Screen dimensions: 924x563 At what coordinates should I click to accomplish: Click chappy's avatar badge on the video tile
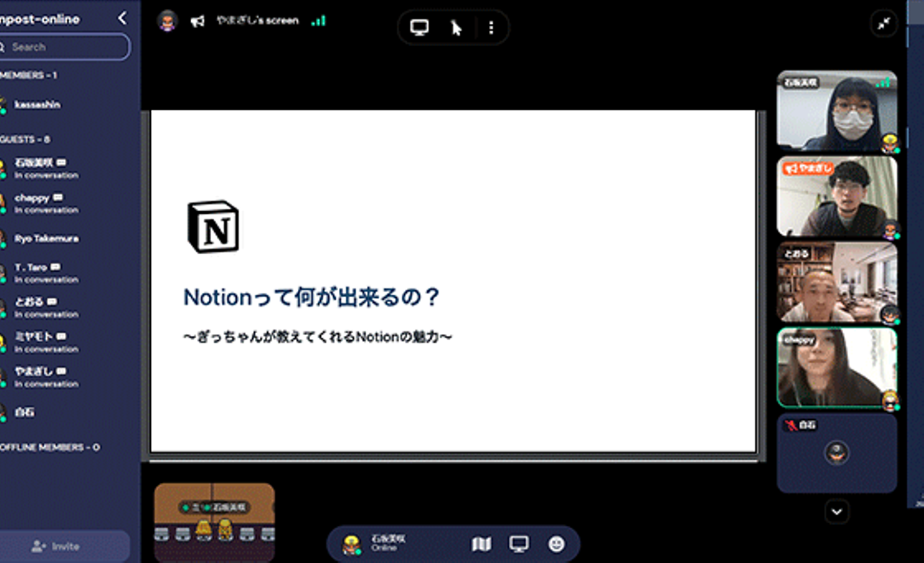(x=889, y=401)
